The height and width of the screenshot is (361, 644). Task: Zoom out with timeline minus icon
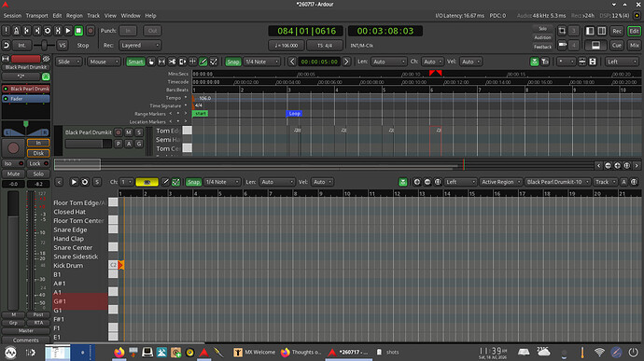608,165
